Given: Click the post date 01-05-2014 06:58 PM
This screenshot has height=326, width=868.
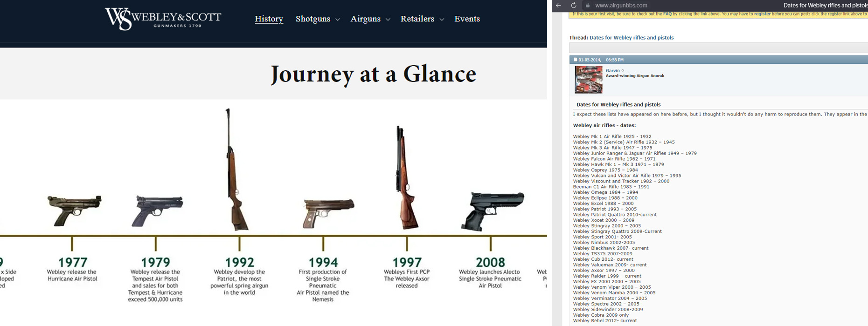Looking at the screenshot, I should tap(601, 60).
